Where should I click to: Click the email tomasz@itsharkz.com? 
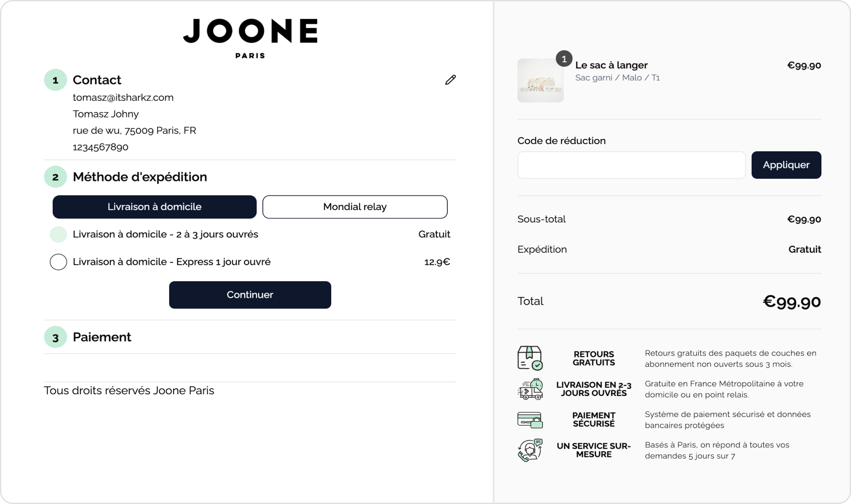(123, 98)
